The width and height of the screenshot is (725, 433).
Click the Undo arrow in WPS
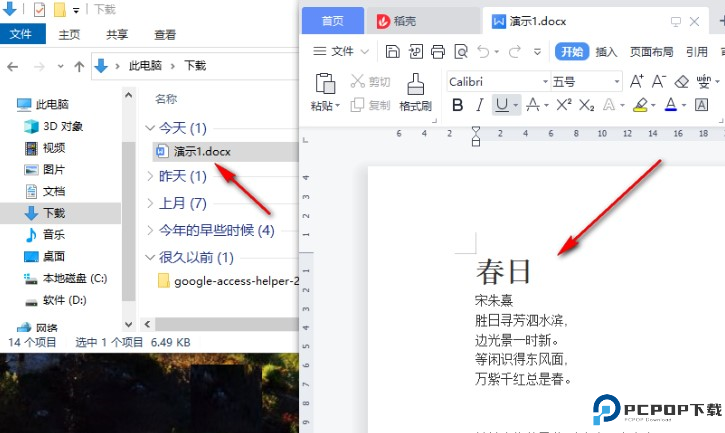click(483, 51)
